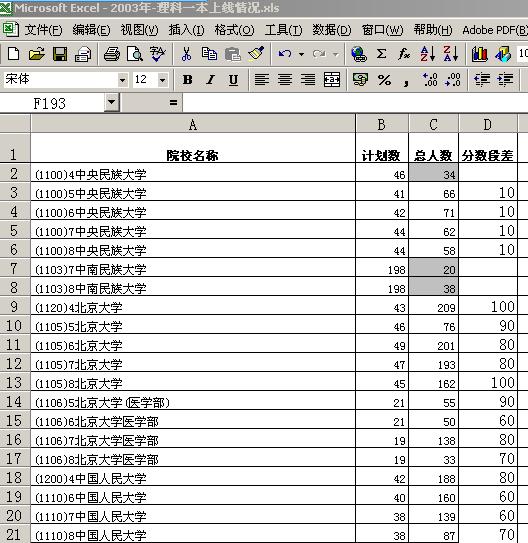Select the cell 院校名称 header
The image size is (528, 543).
(x=193, y=148)
